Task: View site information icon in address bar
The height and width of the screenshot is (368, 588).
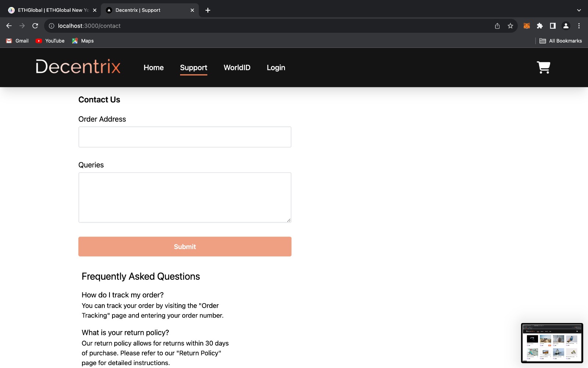Action: [51, 26]
